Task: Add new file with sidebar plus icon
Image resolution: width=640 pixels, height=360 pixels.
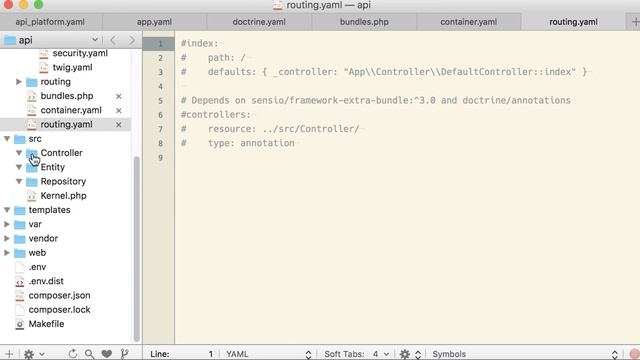Action: click(x=9, y=354)
